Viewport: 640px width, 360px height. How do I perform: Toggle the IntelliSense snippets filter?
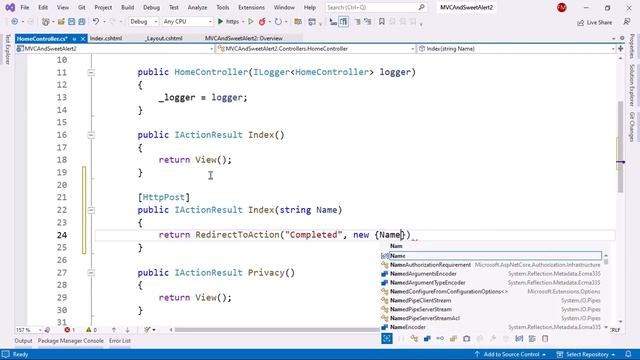click(x=545, y=338)
